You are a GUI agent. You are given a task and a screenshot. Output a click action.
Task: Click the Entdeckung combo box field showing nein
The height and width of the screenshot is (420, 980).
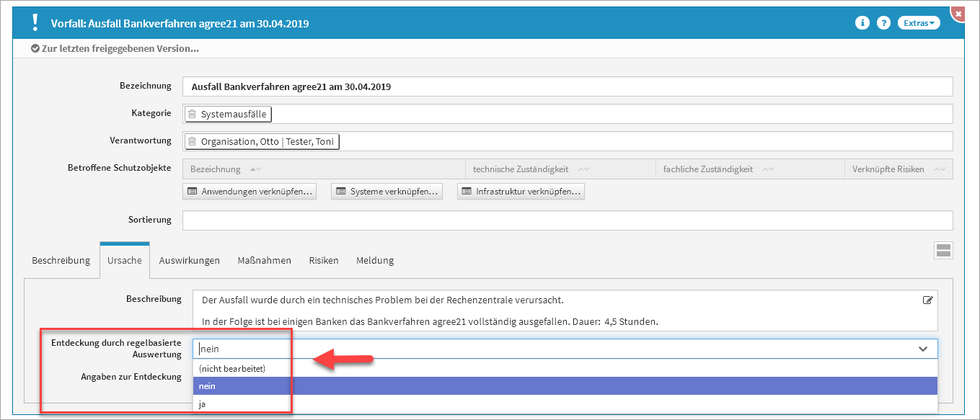[x=565, y=349]
